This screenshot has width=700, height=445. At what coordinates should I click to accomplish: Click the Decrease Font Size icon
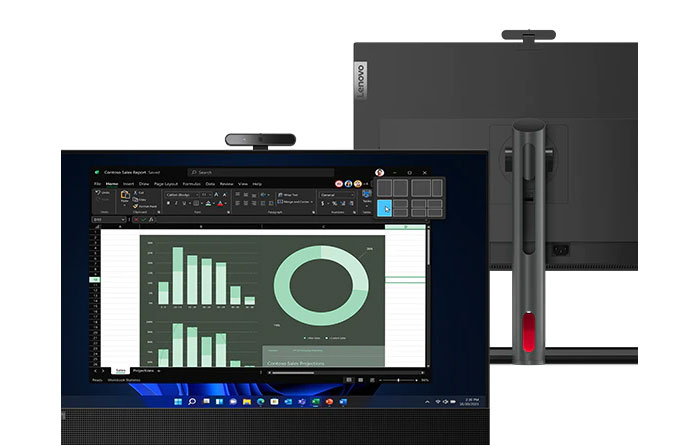coord(225,195)
